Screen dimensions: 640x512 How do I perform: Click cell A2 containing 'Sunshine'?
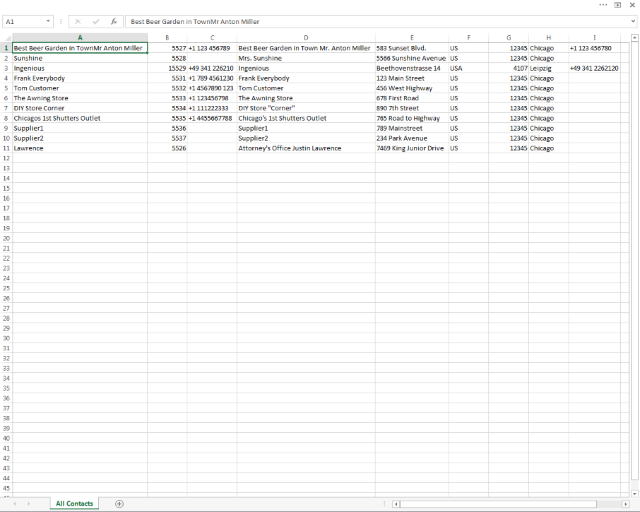coord(80,58)
